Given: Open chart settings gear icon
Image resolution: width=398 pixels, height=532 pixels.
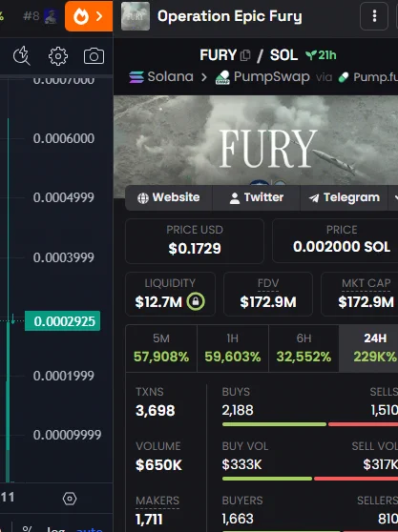Looking at the screenshot, I should pyautogui.click(x=58, y=56).
